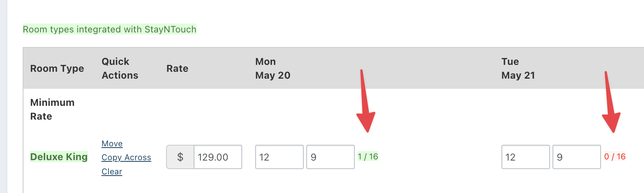
Task: Click the Rate column header
Action: pos(177,69)
